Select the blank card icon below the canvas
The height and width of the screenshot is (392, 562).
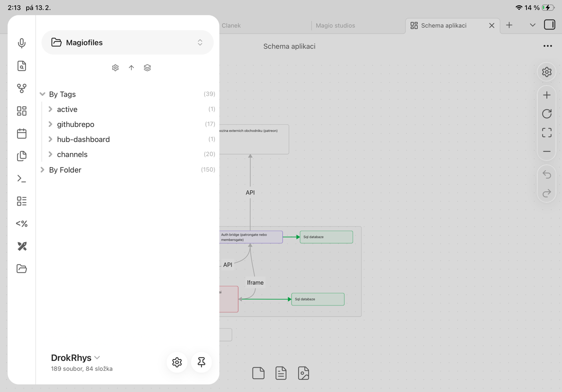point(258,373)
